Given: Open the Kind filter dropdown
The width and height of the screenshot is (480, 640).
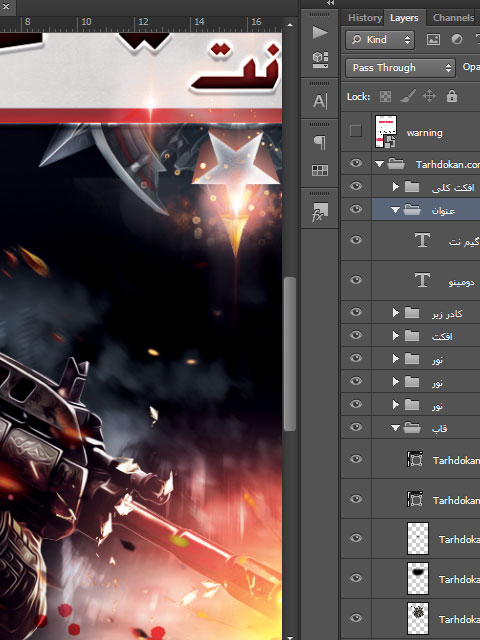Looking at the screenshot, I should (380, 40).
